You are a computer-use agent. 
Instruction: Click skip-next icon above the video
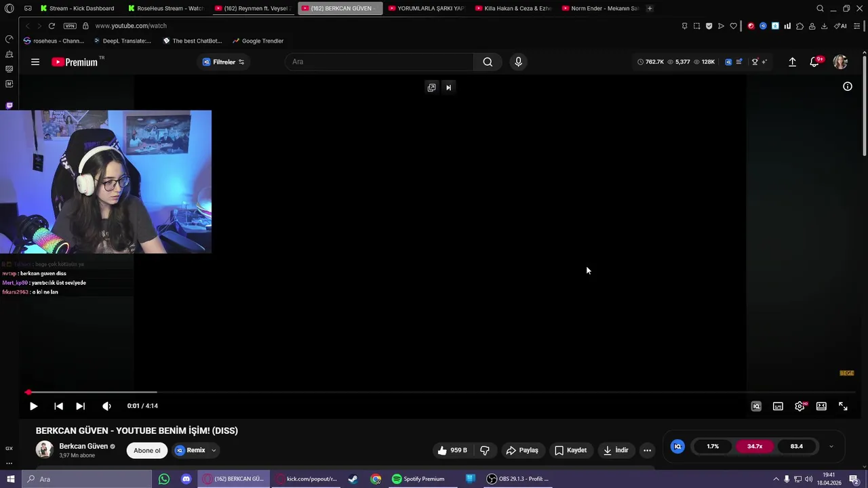(x=448, y=87)
